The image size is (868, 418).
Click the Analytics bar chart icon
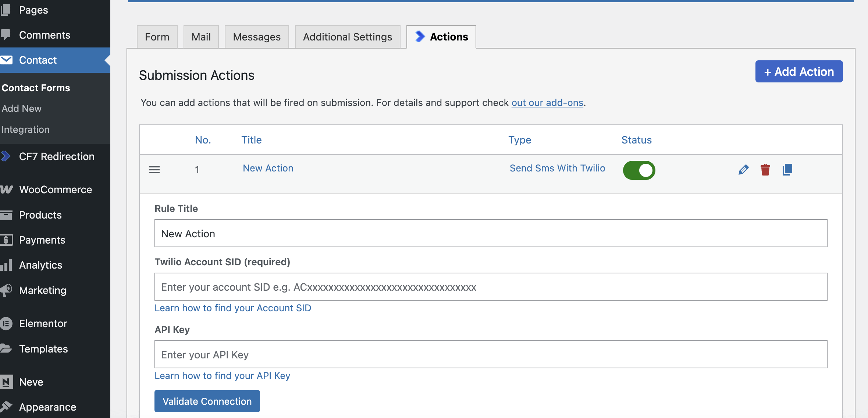[x=7, y=265]
